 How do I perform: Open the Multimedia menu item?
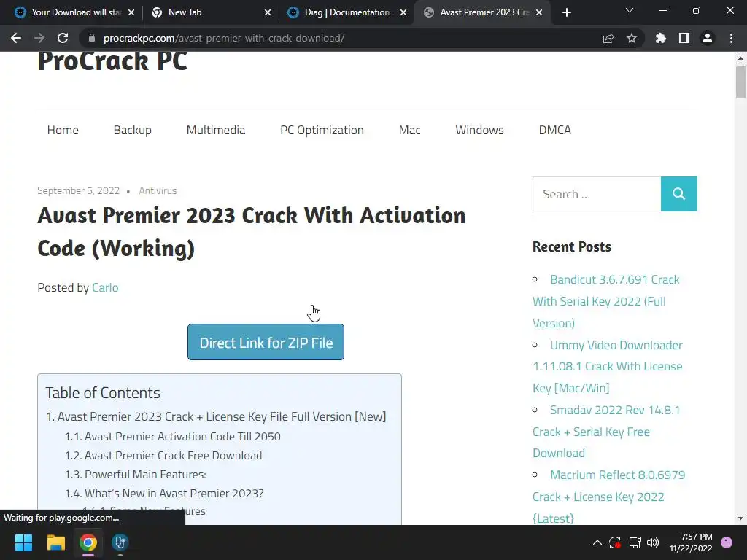pyautogui.click(x=216, y=130)
